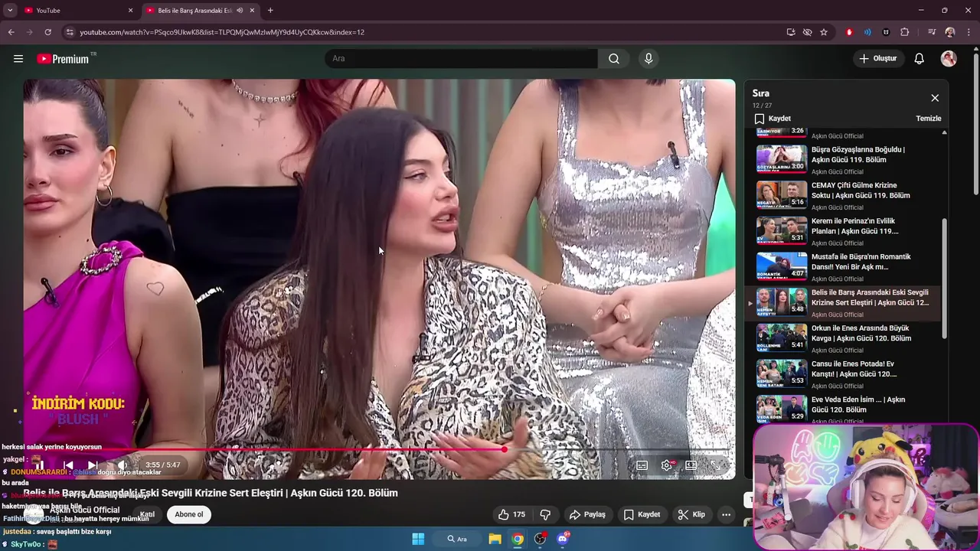This screenshot has height=551, width=980.
Task: Play Cansu ile Enes Potada video
Action: pyautogui.click(x=842, y=374)
